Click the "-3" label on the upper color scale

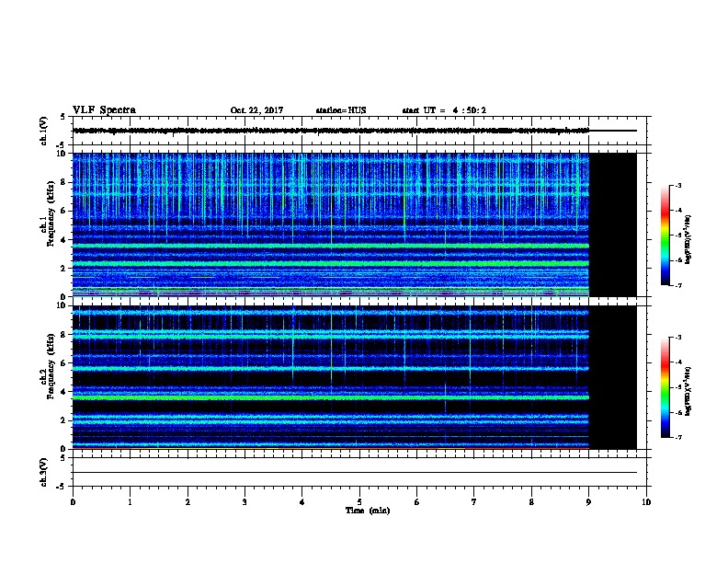click(x=677, y=185)
